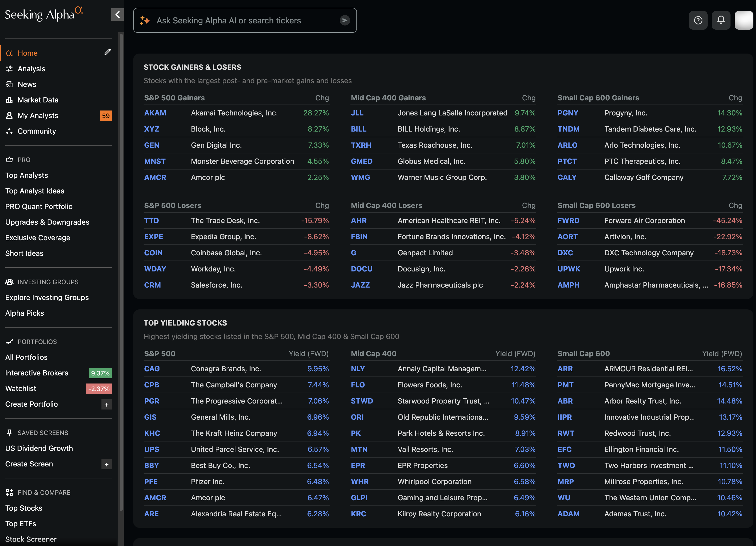Open the Home menu item
756x546 pixels.
point(27,53)
